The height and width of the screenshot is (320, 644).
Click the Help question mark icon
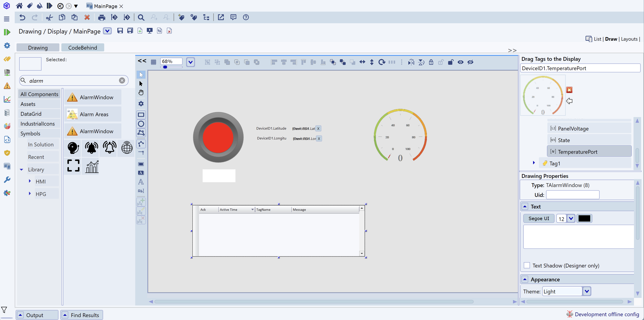tap(246, 17)
